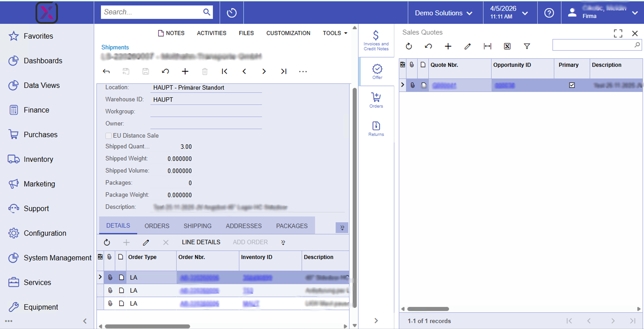The image size is (644, 329).
Task: Uncheck Primary on the sales quote row
Action: [x=572, y=85]
